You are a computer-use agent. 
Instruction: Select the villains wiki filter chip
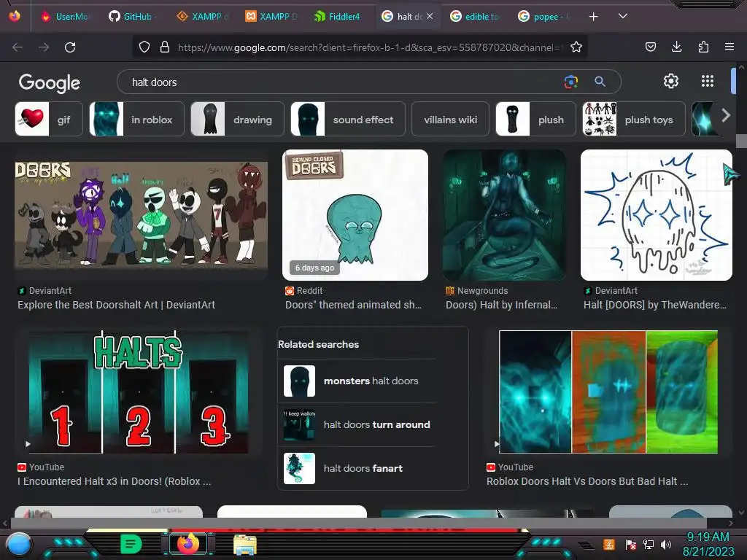click(450, 119)
